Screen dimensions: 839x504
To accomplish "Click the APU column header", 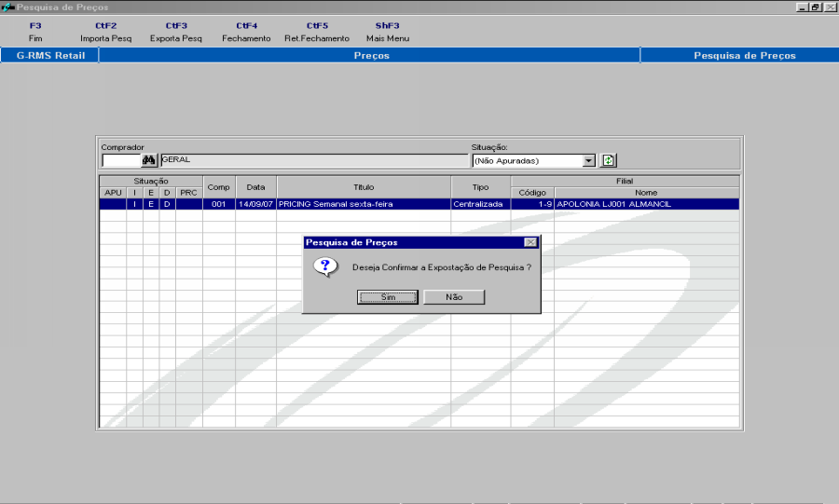I will click(x=113, y=193).
